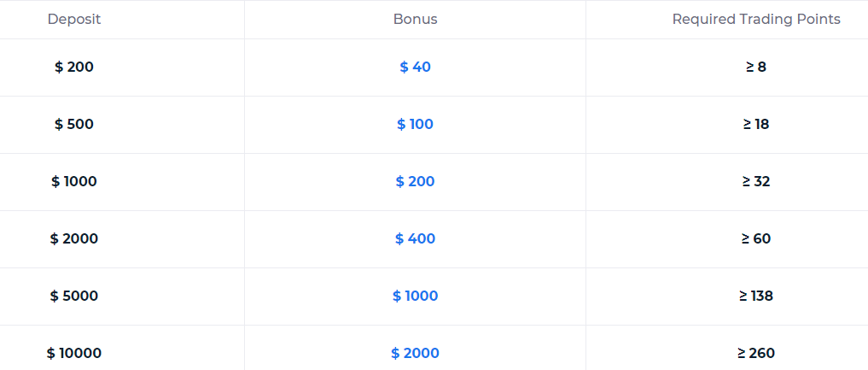Click the ≥ 8 trading points value
Image resolution: width=868 pixels, height=370 pixels.
[756, 67]
